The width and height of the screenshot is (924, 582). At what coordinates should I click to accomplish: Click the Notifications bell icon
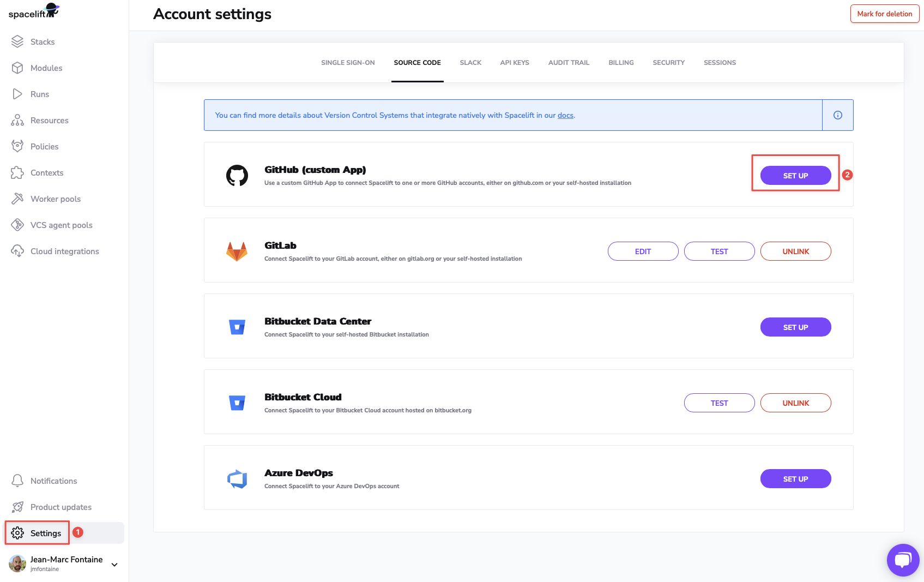(x=17, y=481)
